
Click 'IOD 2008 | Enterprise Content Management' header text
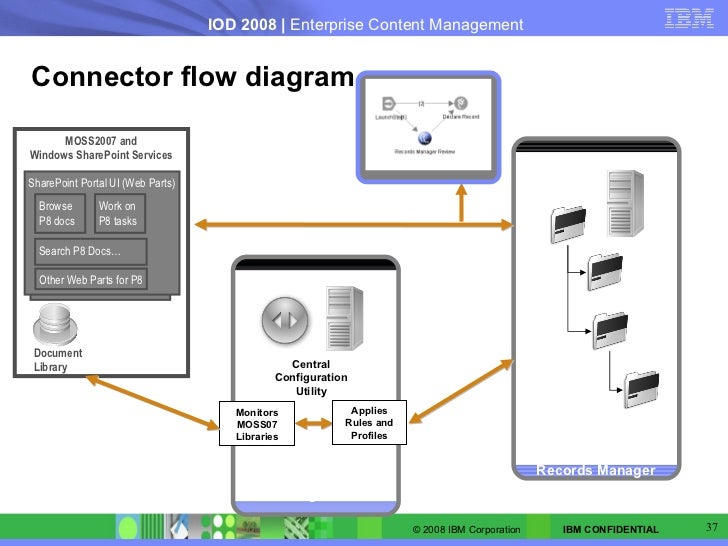[x=365, y=24]
